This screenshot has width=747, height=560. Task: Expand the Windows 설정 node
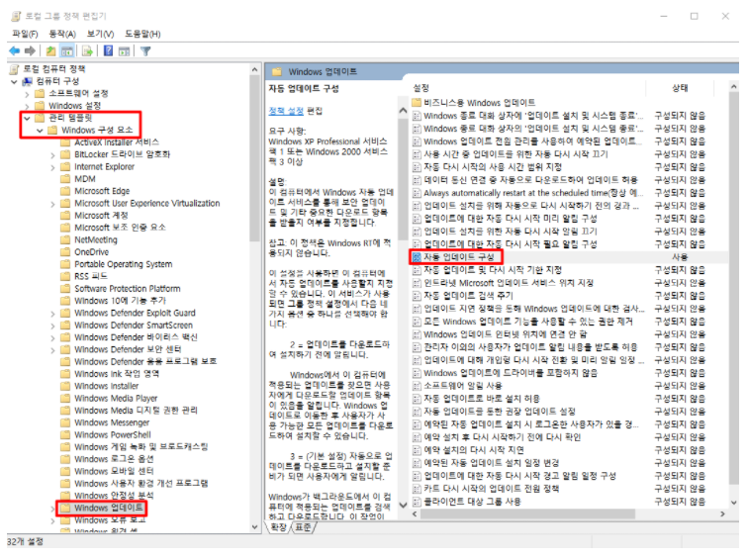point(27,106)
